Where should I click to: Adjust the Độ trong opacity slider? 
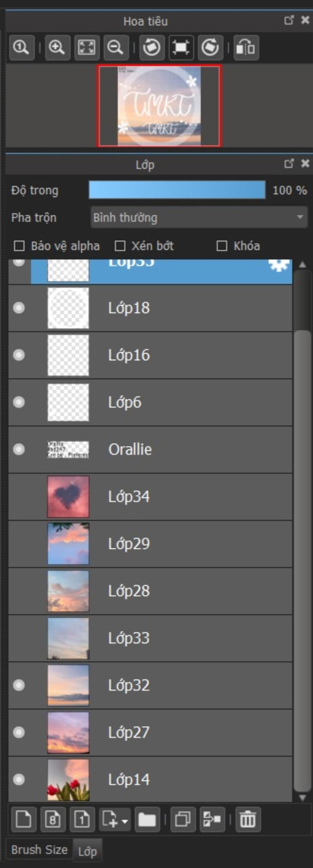[x=177, y=190]
